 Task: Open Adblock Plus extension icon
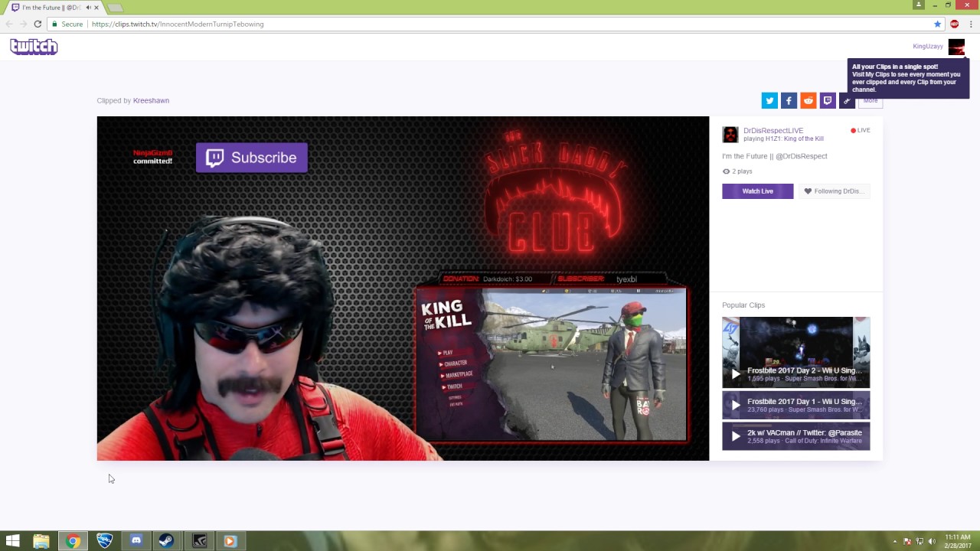954,24
